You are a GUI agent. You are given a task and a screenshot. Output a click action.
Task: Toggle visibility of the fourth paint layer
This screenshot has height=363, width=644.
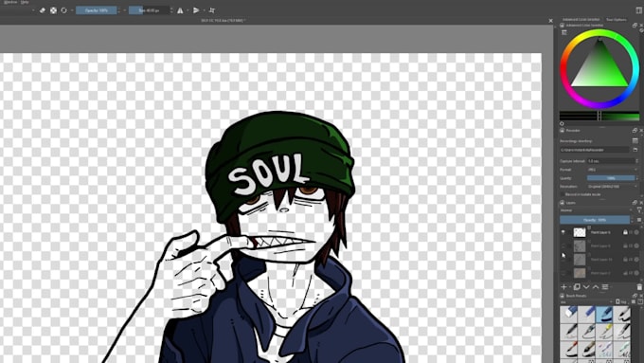[x=563, y=273]
